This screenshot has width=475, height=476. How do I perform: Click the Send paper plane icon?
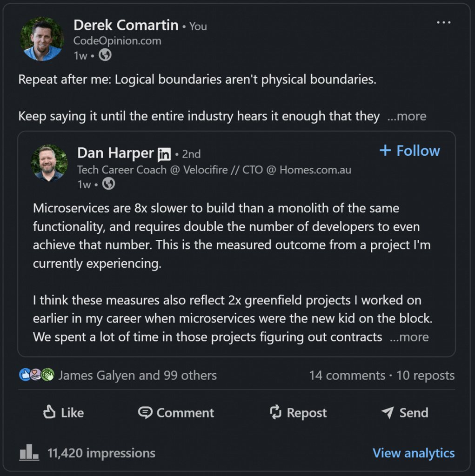387,412
